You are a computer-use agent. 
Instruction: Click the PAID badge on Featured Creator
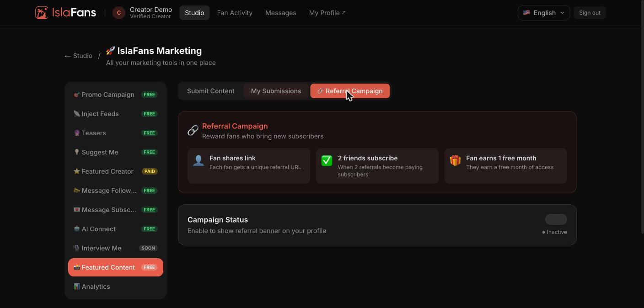tap(150, 171)
